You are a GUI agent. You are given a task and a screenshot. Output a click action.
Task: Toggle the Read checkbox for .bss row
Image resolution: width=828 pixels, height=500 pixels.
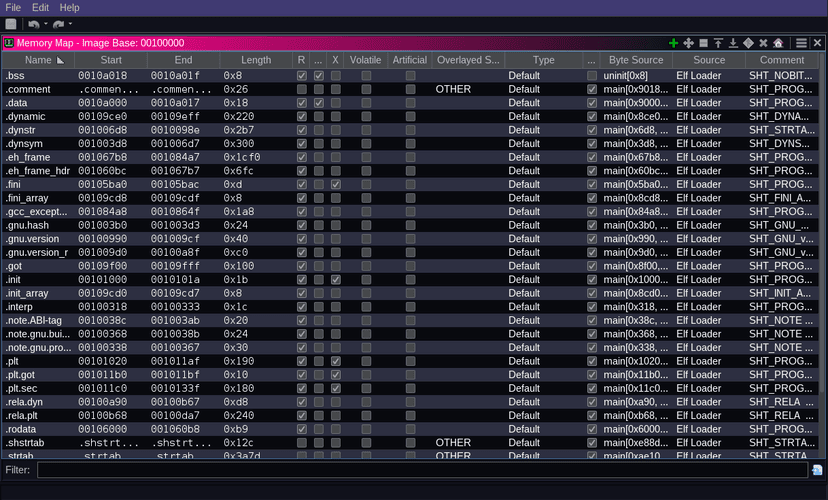point(302,75)
